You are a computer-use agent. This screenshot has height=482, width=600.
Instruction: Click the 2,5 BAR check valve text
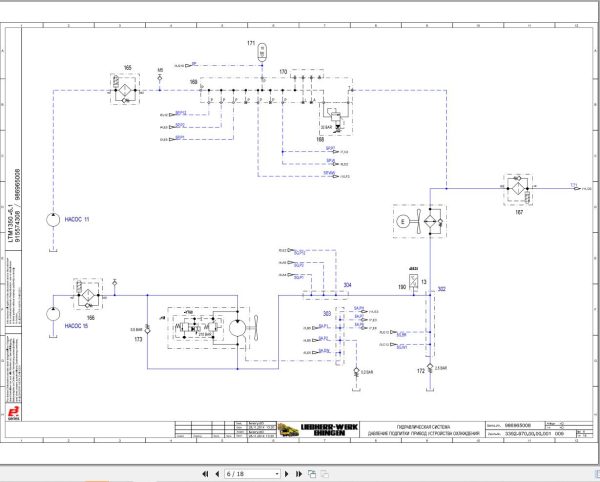point(441,368)
